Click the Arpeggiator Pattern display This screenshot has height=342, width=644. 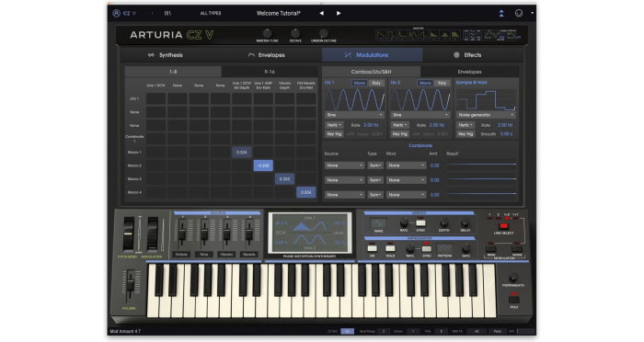[444, 248]
